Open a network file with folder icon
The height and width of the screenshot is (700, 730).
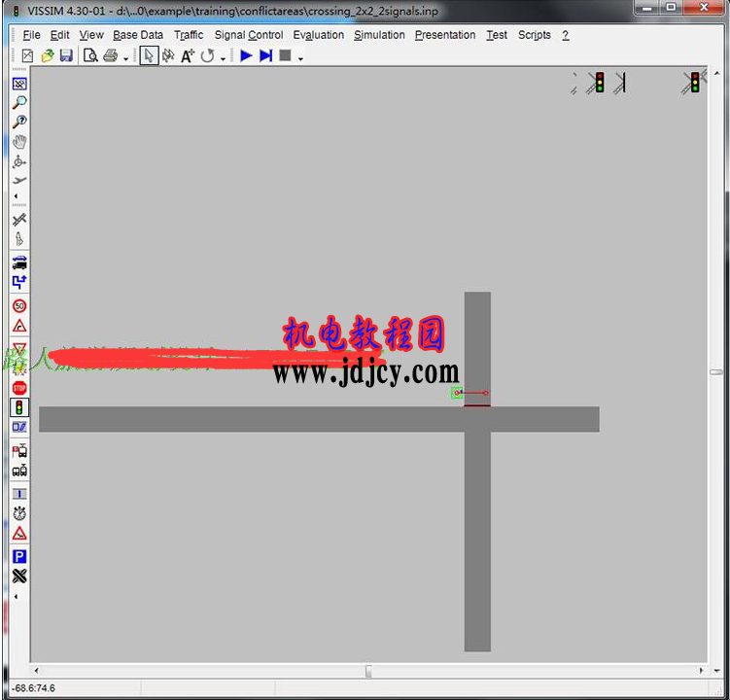(x=47, y=55)
